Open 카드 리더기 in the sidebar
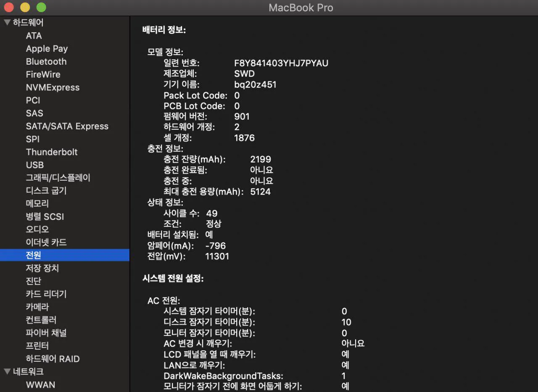Viewport: 538px width, 392px height. 46,294
